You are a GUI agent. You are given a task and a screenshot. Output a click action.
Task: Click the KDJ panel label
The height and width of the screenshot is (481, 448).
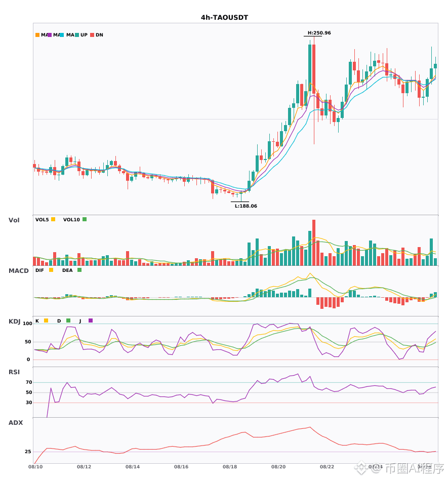coord(14,322)
